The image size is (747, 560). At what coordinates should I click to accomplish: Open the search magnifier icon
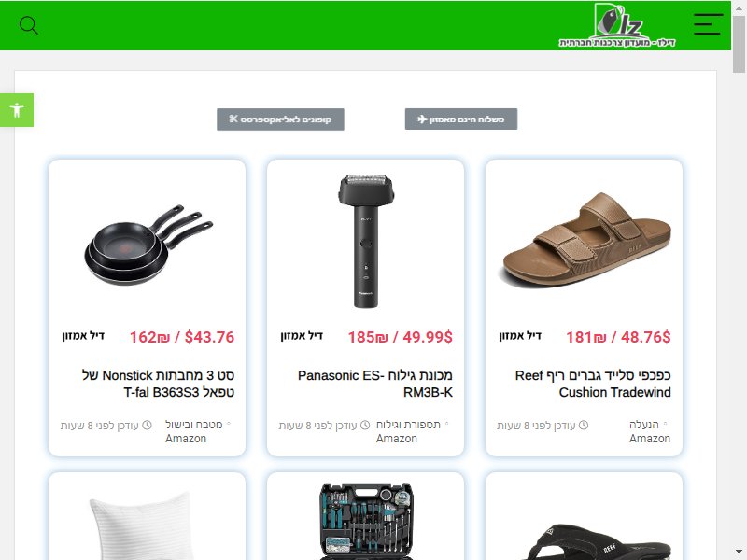[29, 25]
